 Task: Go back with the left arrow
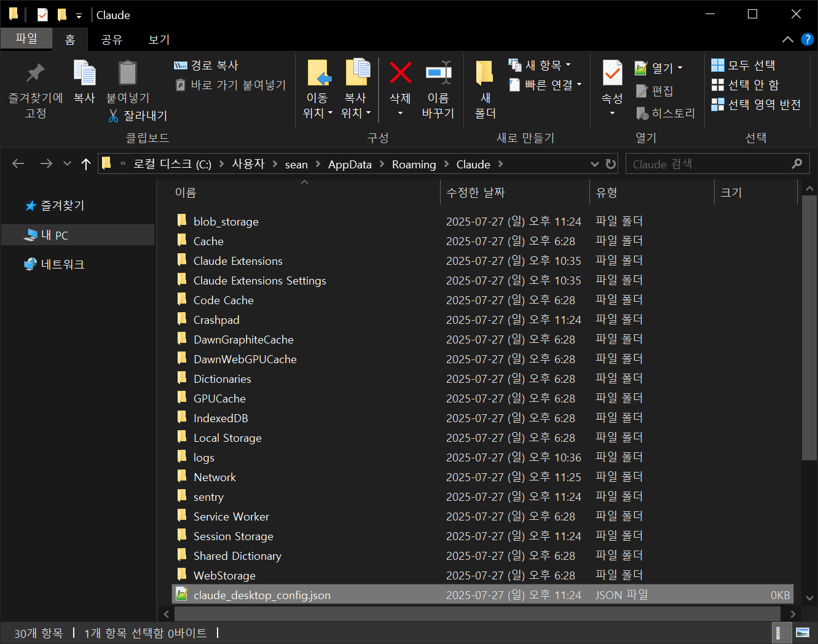[18, 163]
